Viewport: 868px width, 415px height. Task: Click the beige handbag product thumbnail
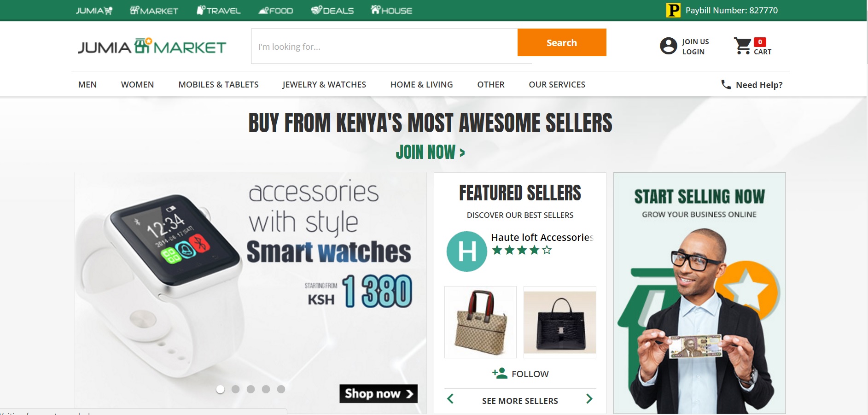(x=480, y=321)
